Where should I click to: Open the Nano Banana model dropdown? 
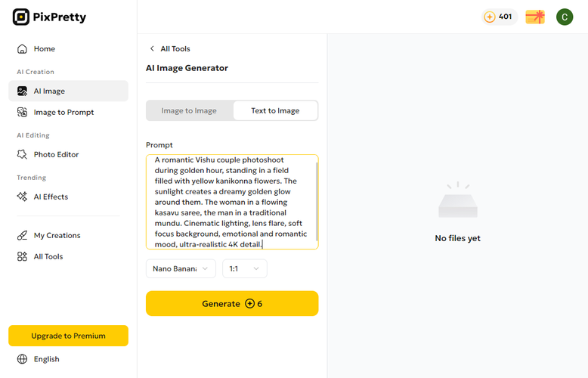pyautogui.click(x=181, y=268)
